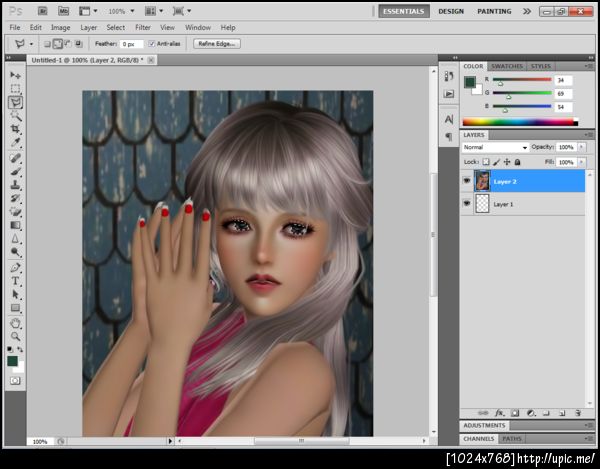
Task: Open the blend mode dropdown set to Normal
Action: point(495,147)
